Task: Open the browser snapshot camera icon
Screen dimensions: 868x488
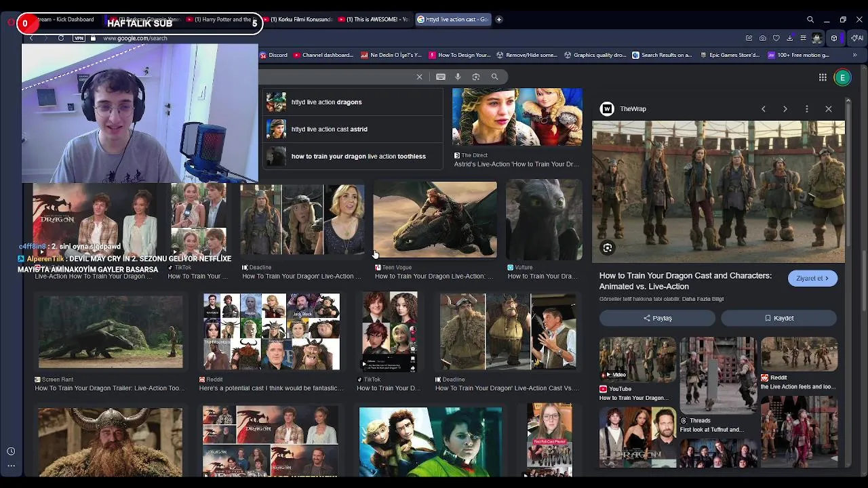Action: pos(763,39)
